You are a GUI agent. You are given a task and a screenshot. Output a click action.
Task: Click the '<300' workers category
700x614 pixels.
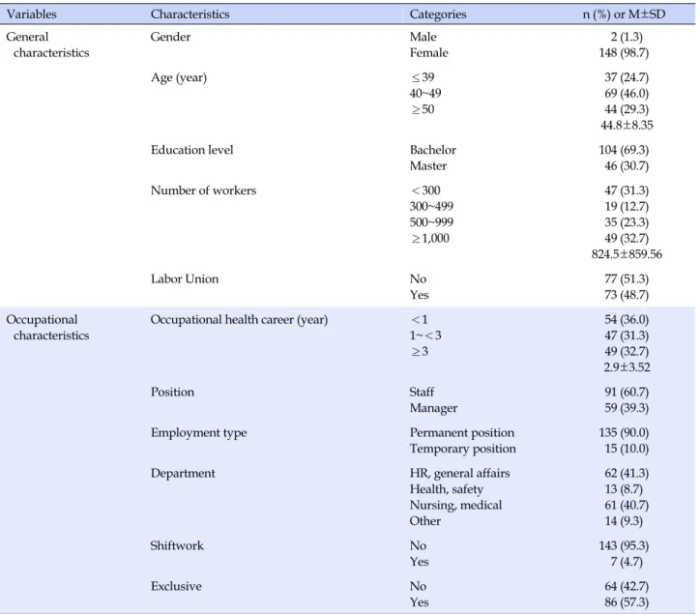[x=425, y=190]
